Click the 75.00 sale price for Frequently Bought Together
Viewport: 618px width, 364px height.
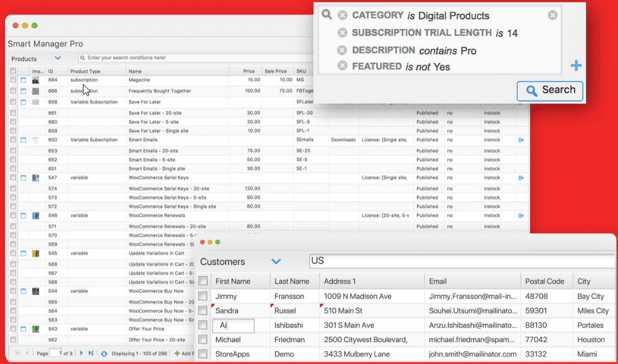[x=286, y=91]
